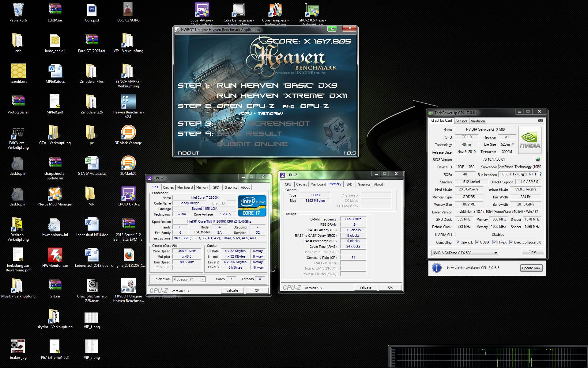Image resolution: width=588 pixels, height=368 pixels.
Task: Select the MPIeR.docx Word document icon
Action: (x=55, y=71)
